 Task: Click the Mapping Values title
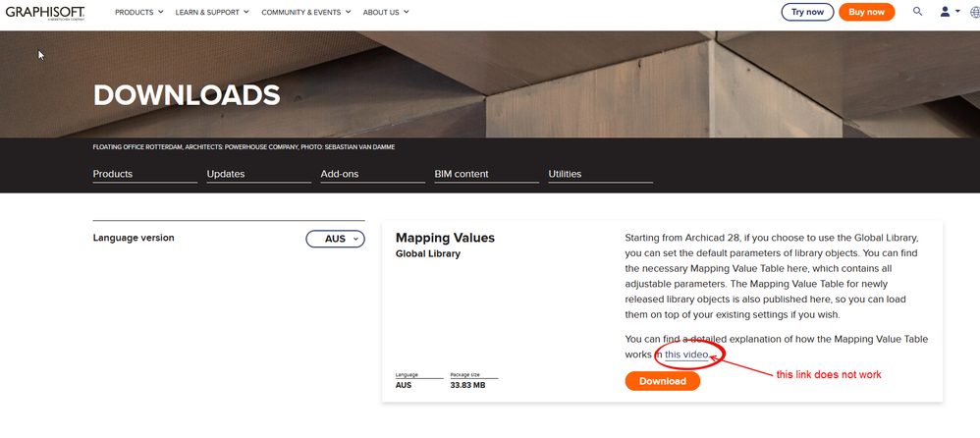[445, 238]
